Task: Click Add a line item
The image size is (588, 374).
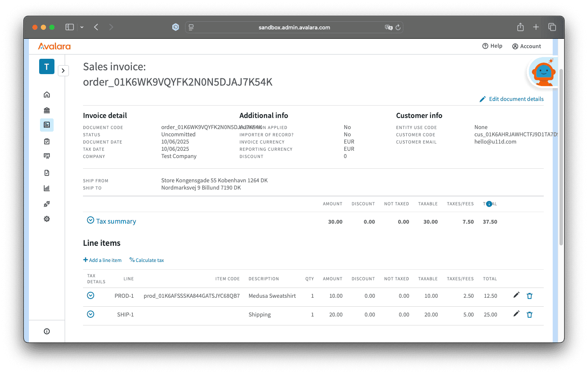Action: (x=103, y=260)
